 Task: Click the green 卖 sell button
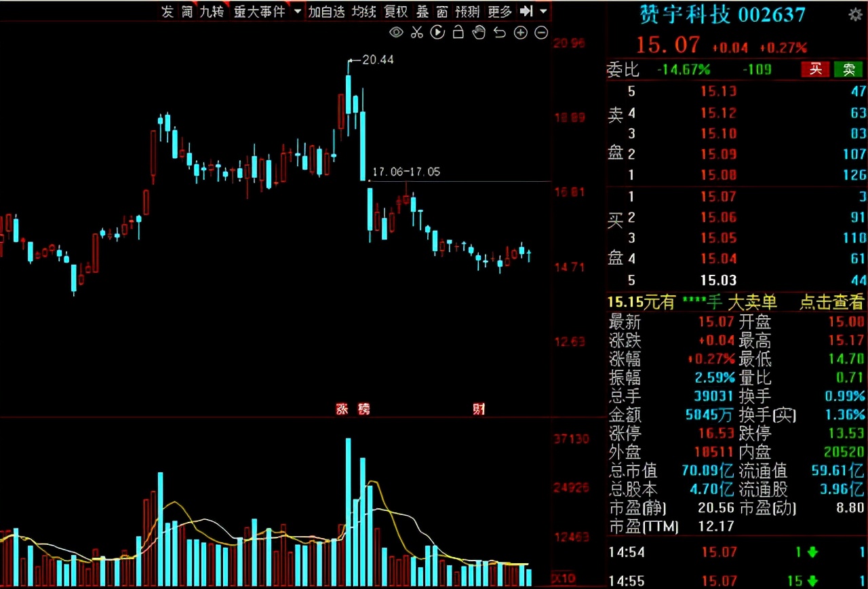[x=848, y=69]
